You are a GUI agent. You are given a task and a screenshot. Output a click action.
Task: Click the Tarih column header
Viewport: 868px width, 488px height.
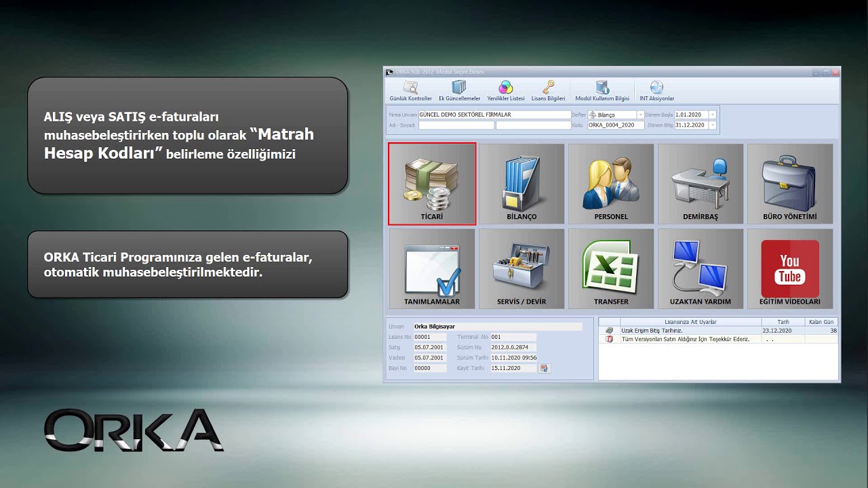coord(783,322)
